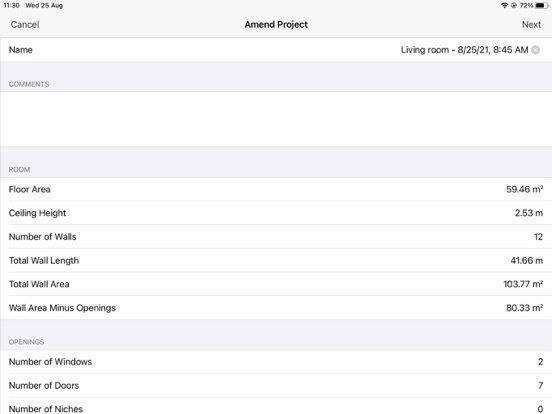Screen dimensions: 552x414
Task: Edit the Name field value
Action: point(464,50)
